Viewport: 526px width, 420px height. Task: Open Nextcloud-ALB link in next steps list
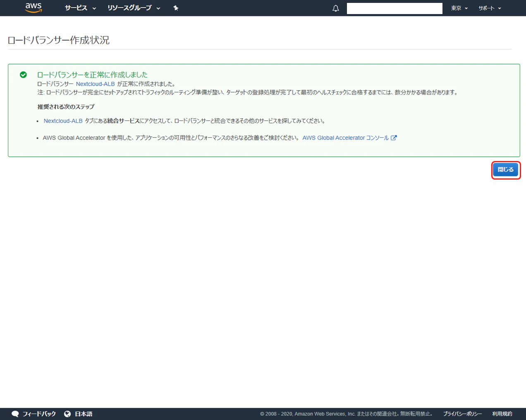(x=63, y=121)
